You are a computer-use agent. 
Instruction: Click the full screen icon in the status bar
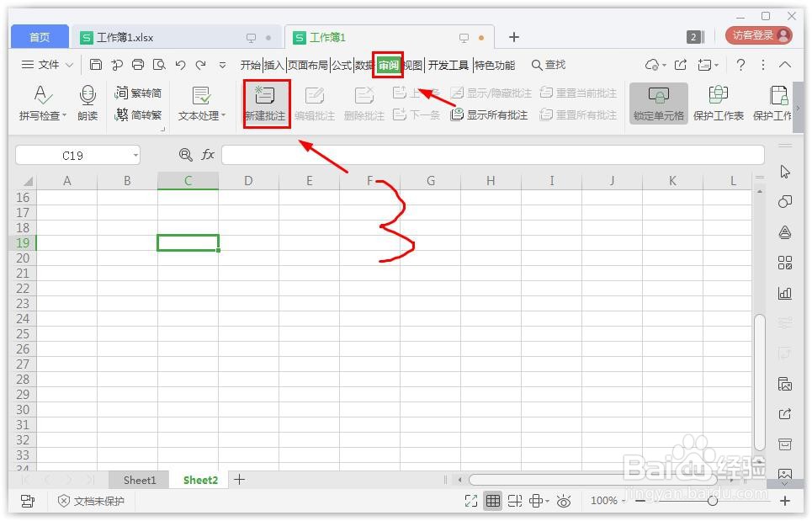(471, 501)
